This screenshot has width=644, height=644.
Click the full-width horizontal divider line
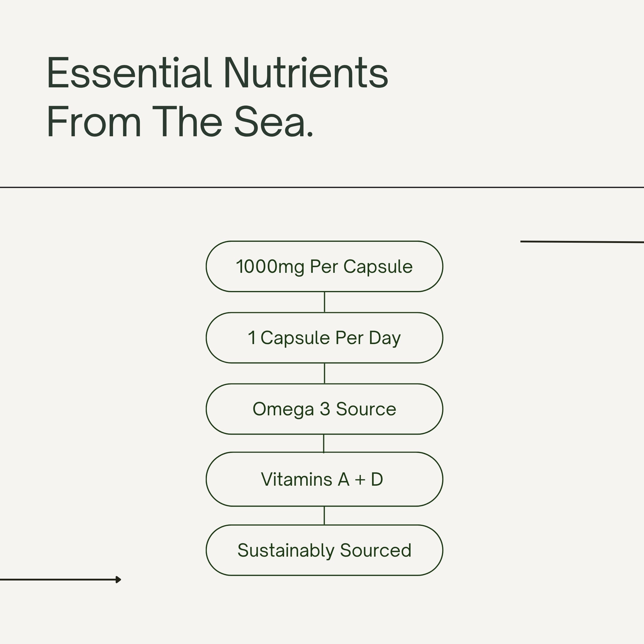coord(322,187)
